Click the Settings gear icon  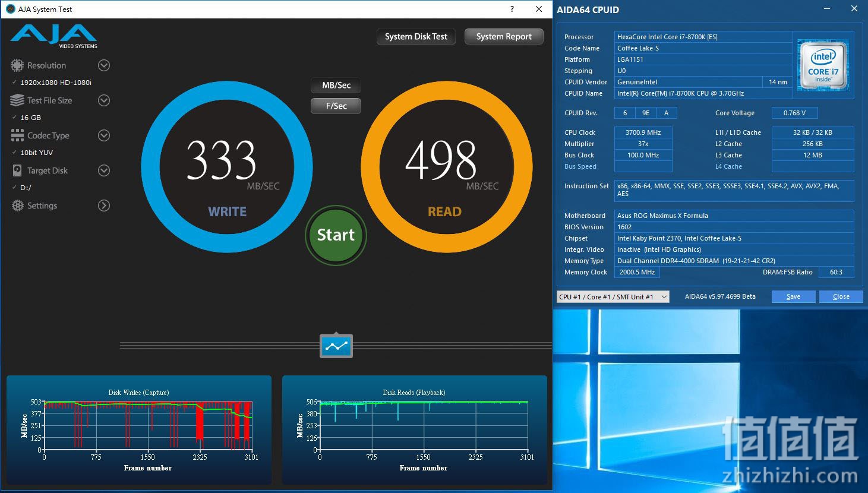click(x=18, y=206)
